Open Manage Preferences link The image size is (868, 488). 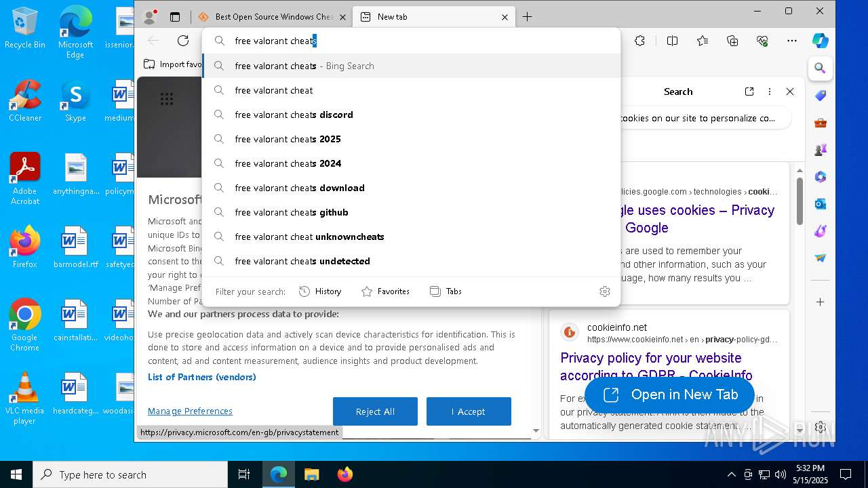pyautogui.click(x=190, y=411)
